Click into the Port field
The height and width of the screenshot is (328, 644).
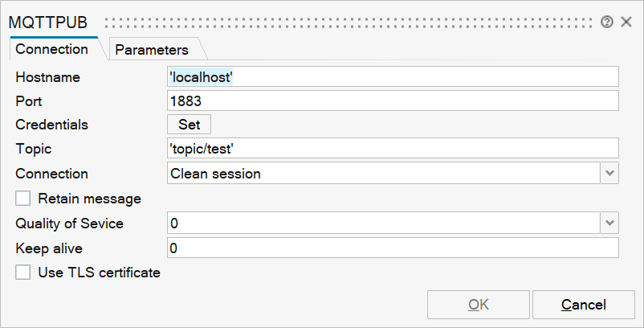pos(392,100)
